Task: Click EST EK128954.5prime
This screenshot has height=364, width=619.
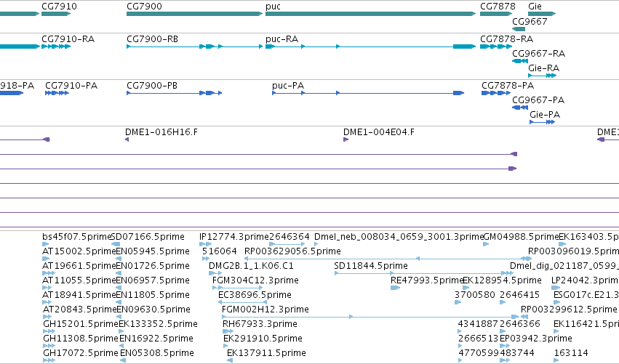Action: click(x=502, y=280)
